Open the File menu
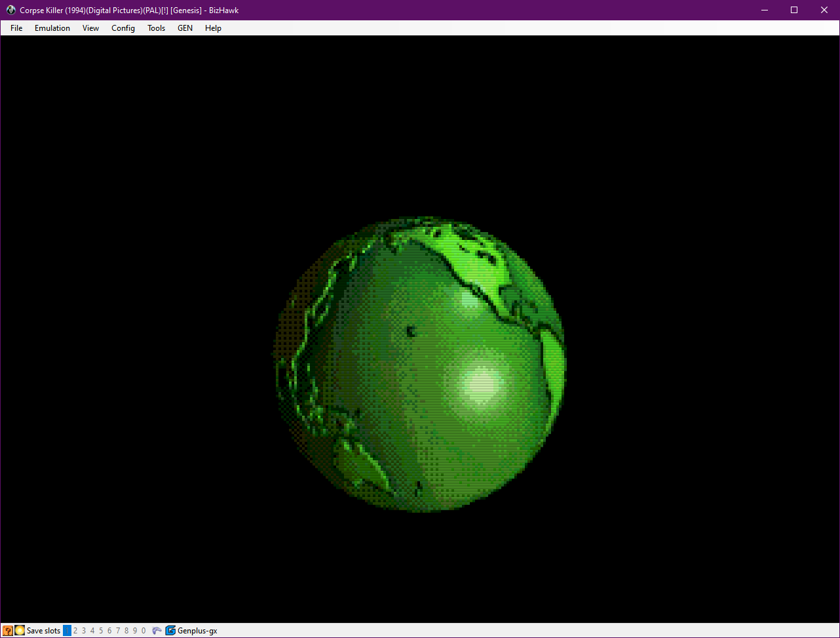This screenshot has height=638, width=840. click(x=16, y=28)
